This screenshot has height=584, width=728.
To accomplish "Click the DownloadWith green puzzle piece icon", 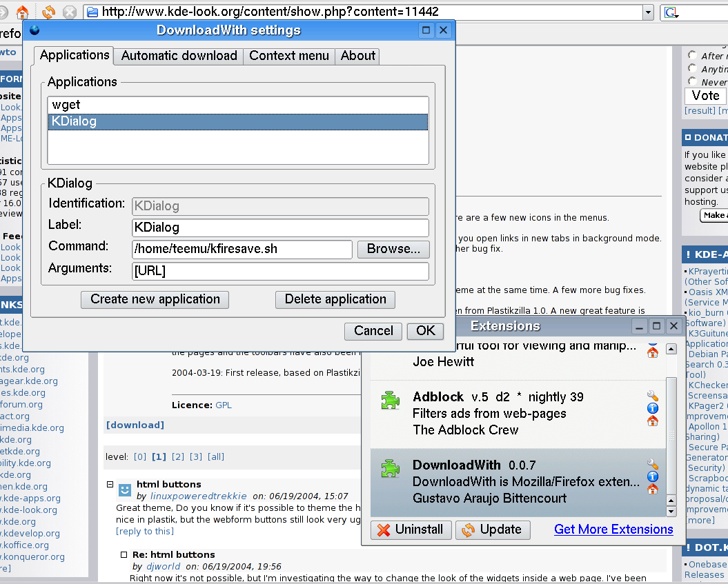I will (x=390, y=468).
